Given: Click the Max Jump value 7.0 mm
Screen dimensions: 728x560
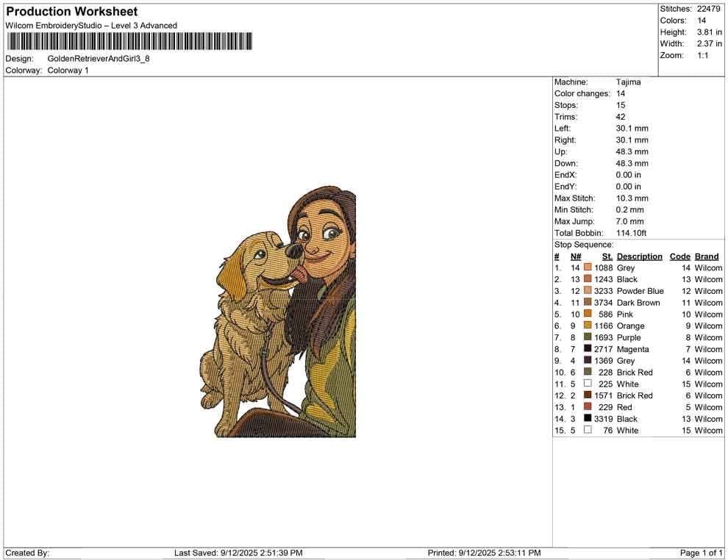Looking at the screenshot, I should click(x=629, y=221).
